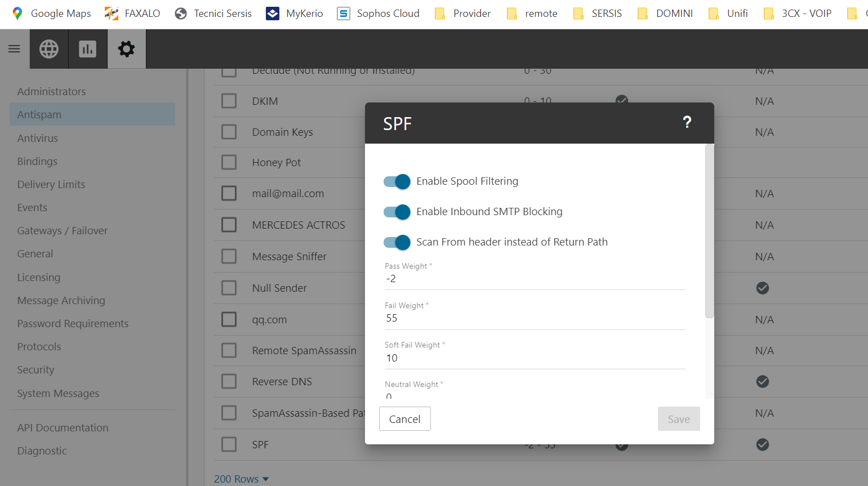The width and height of the screenshot is (868, 486).
Task: Click the Cancel button
Action: click(404, 419)
